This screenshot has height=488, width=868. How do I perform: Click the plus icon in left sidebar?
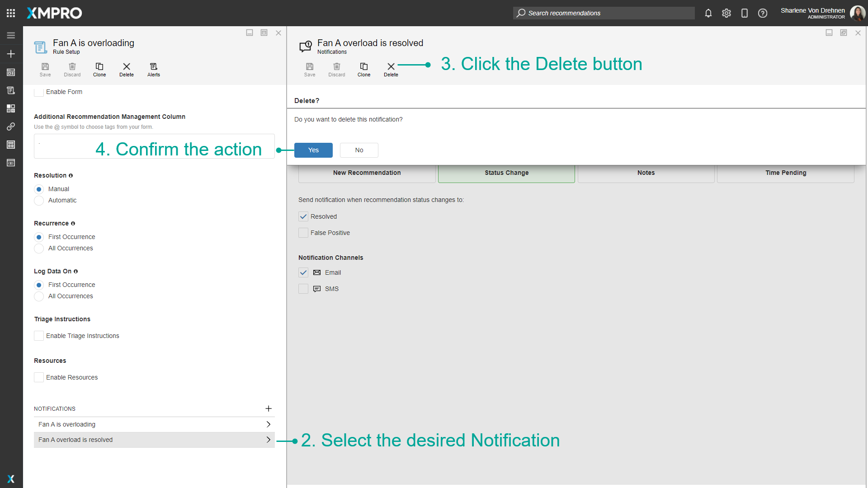11,54
